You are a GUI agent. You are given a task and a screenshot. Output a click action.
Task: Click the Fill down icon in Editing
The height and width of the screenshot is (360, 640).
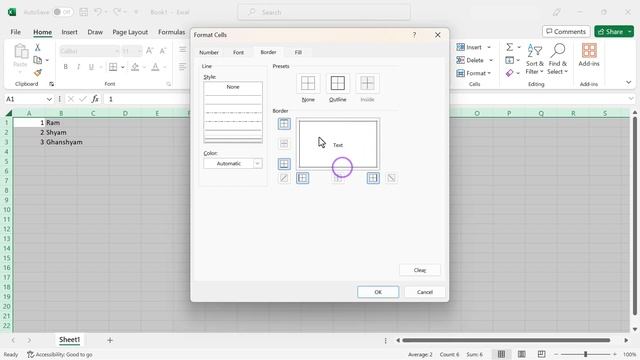point(509,60)
